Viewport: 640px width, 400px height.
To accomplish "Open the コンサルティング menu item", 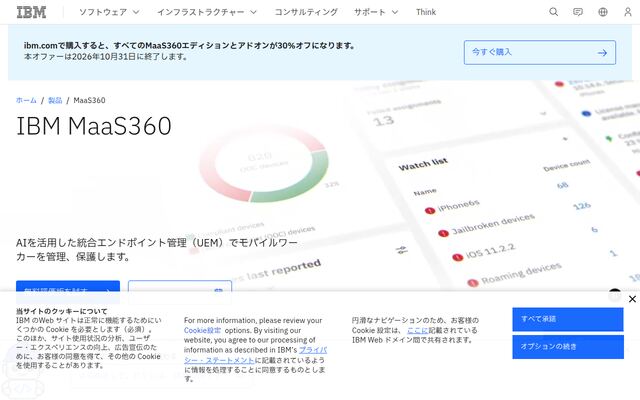I will [x=306, y=12].
